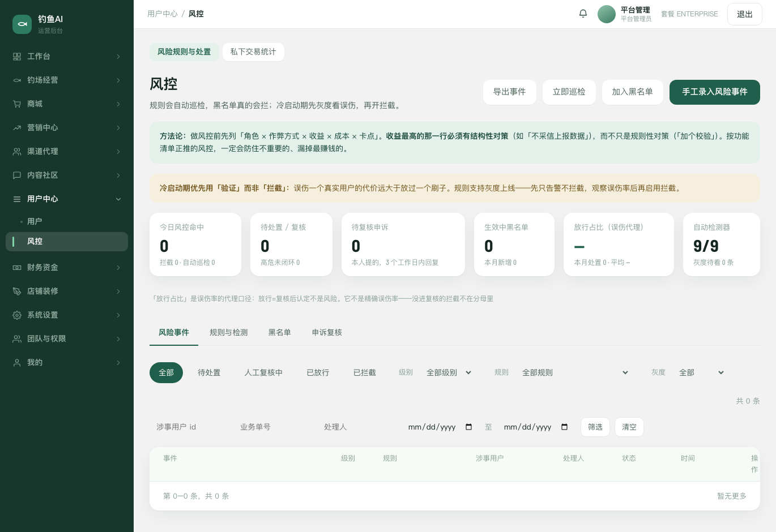The width and height of the screenshot is (776, 532).
Task: Switch to 规则与检测 tab
Action: (x=229, y=332)
